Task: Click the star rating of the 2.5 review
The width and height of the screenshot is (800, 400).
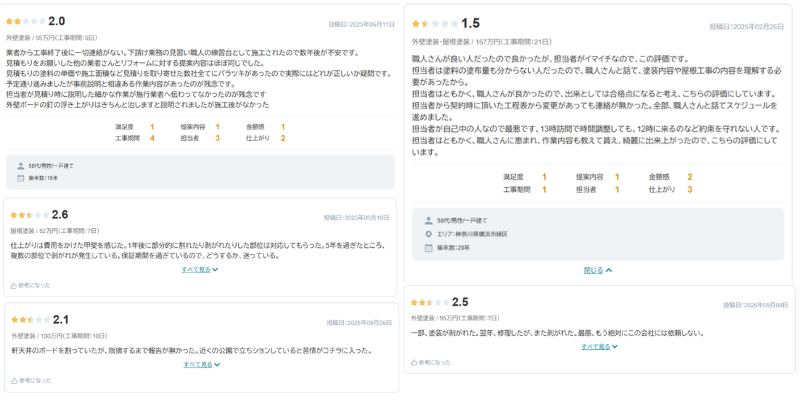Action: [x=430, y=303]
